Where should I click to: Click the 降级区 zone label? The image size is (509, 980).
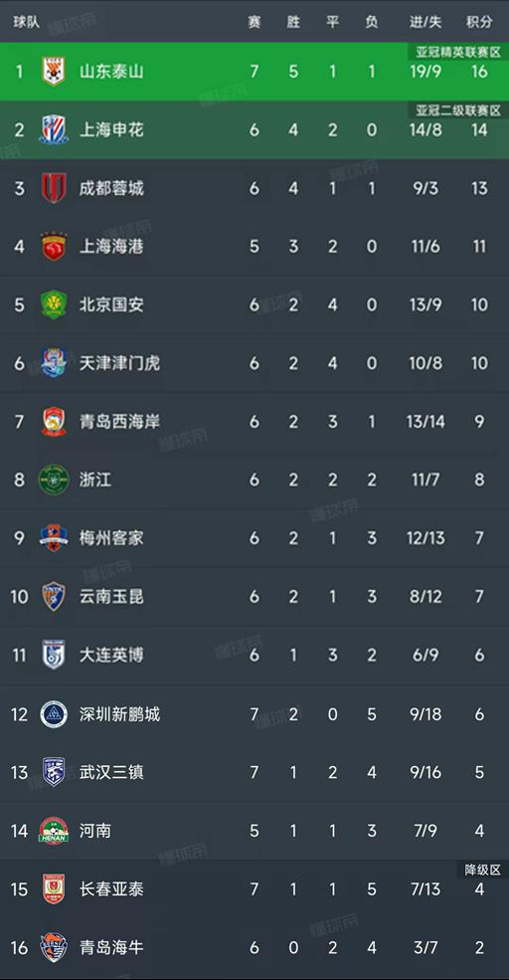pyautogui.click(x=483, y=870)
